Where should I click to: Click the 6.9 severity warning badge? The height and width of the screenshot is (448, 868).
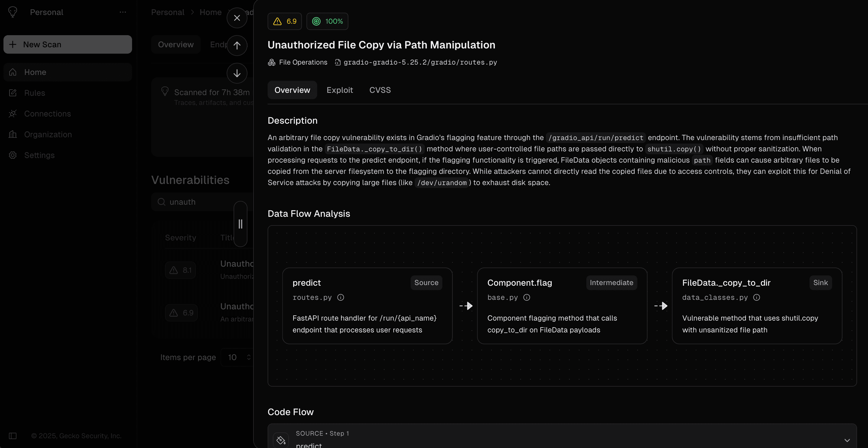pos(284,21)
